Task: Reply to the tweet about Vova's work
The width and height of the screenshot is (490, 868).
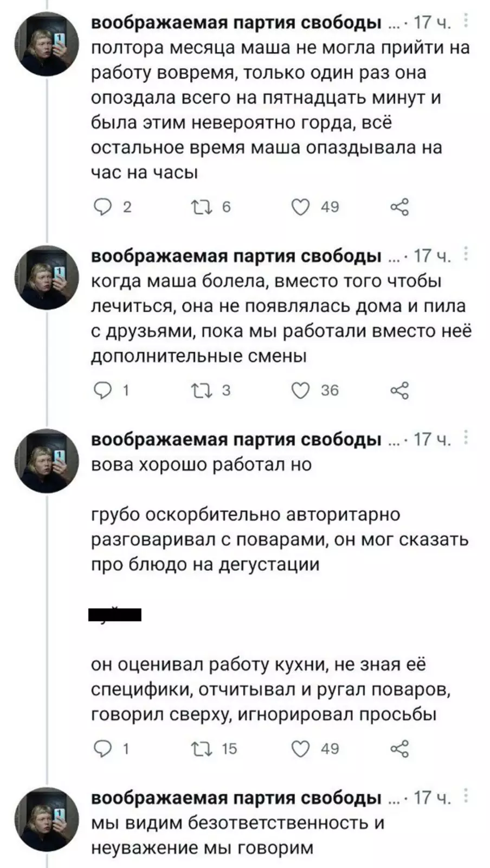Action: 102,749
